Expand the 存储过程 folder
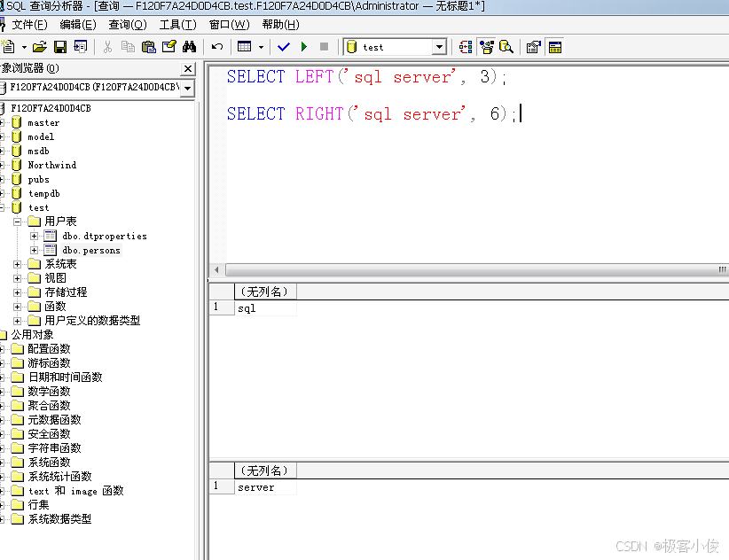This screenshot has width=729, height=560. click(x=17, y=292)
